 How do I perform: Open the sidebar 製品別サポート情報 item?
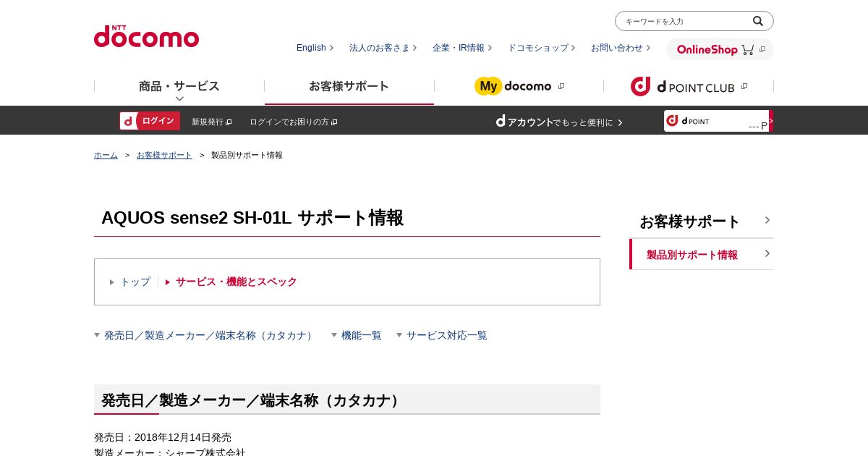[x=702, y=254]
